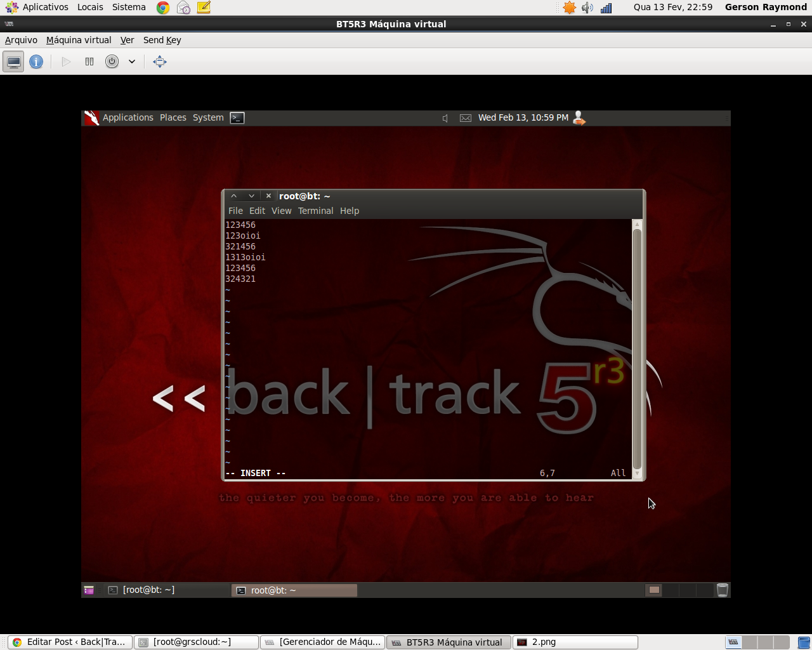This screenshot has width=812, height=650.
Task: Open the Send Key menu
Action: click(162, 40)
